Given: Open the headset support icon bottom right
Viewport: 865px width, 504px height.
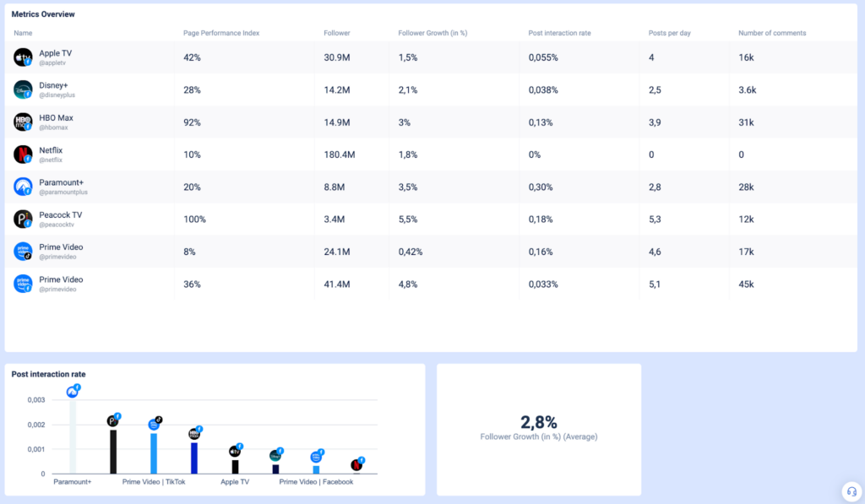Looking at the screenshot, I should pyautogui.click(x=851, y=490).
